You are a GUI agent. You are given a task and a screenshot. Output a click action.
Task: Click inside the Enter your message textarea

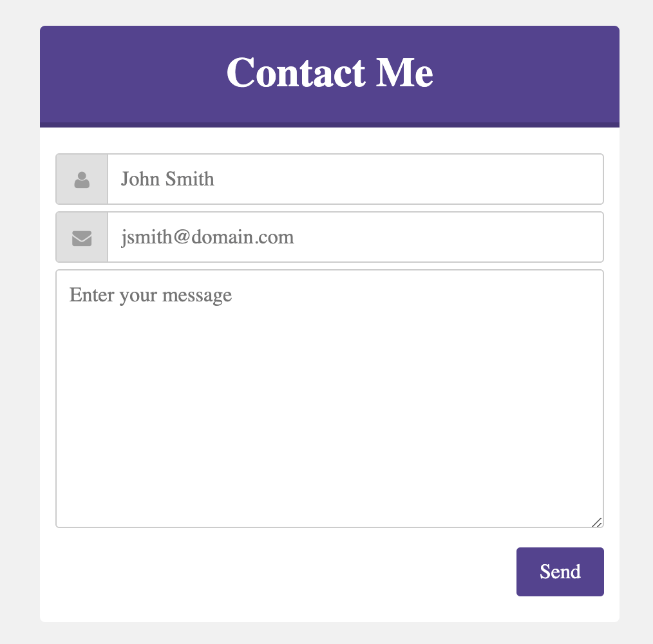click(330, 399)
